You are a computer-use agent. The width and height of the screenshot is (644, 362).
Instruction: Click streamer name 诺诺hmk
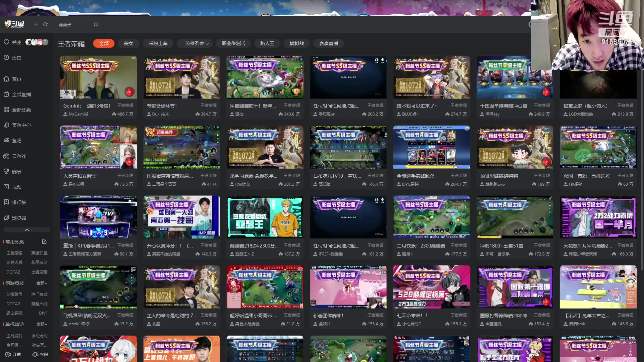(577, 324)
